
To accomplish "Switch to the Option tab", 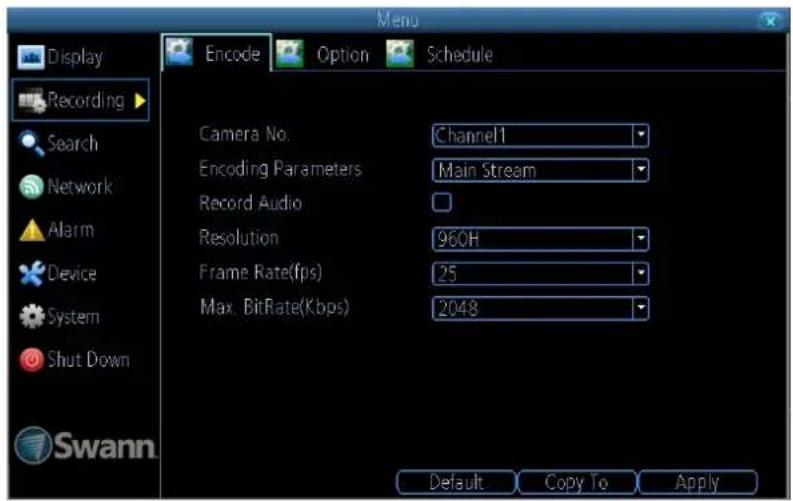I will 324,54.
